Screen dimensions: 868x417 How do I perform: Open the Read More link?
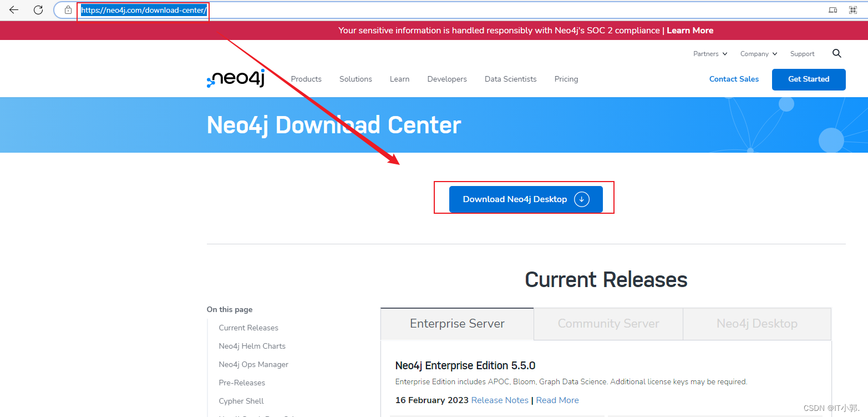point(557,400)
